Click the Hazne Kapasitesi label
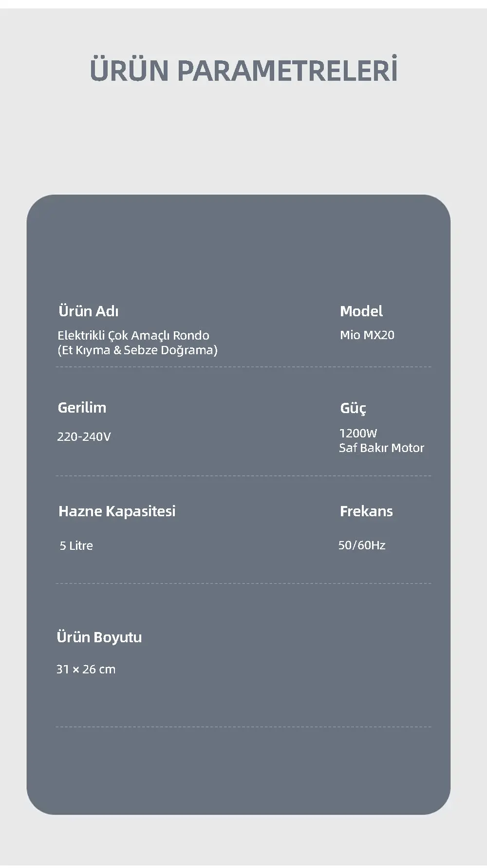 click(117, 511)
